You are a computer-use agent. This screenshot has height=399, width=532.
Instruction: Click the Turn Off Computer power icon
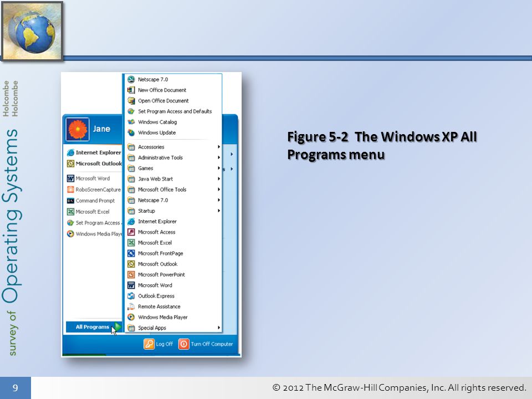coord(183,344)
